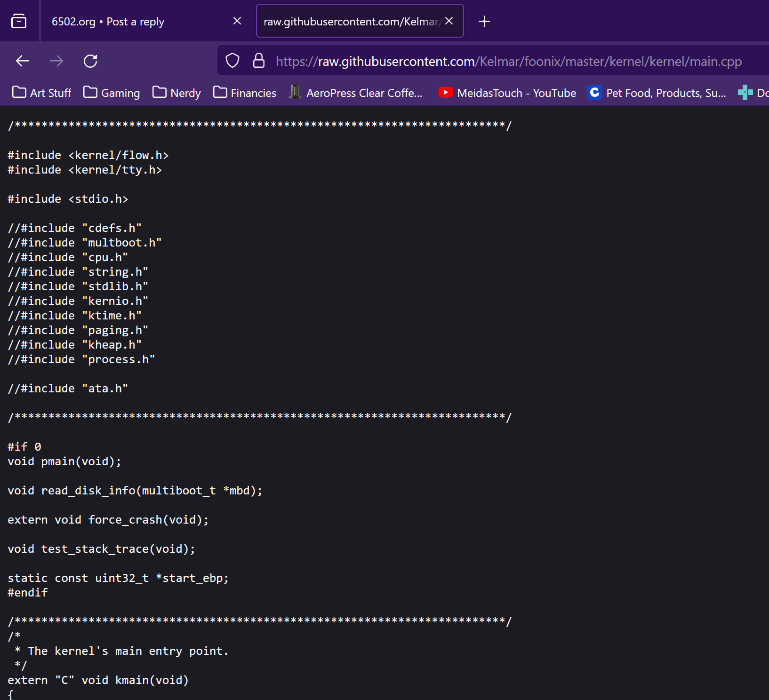
Task: Close the raw.githubusercontent.com tab
Action: [449, 21]
